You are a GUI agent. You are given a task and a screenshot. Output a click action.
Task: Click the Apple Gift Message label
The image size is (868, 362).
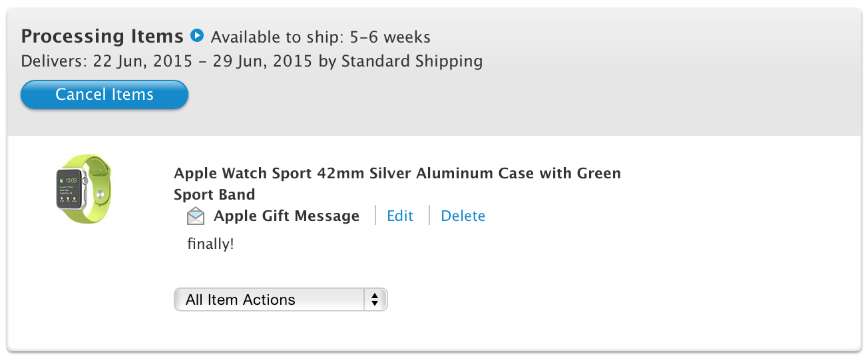coord(286,216)
